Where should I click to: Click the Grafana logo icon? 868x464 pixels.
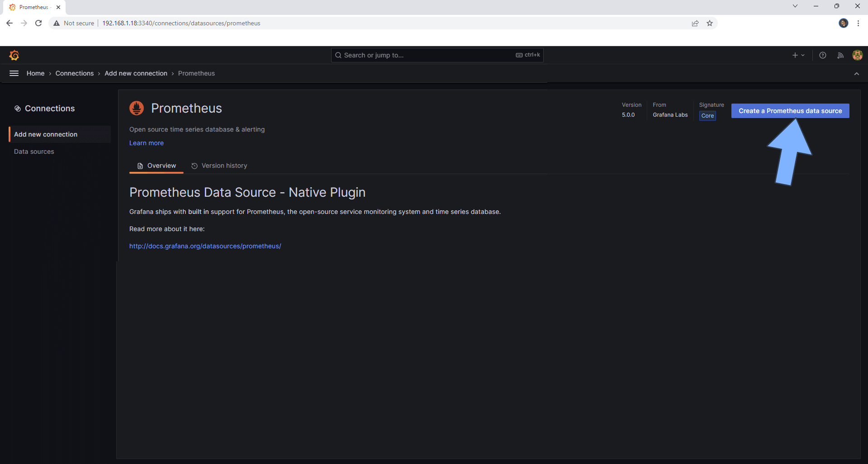coord(14,55)
